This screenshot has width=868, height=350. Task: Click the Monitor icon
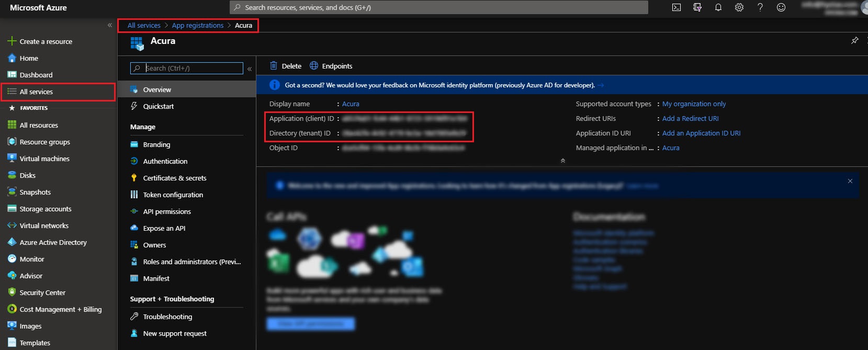pos(12,259)
